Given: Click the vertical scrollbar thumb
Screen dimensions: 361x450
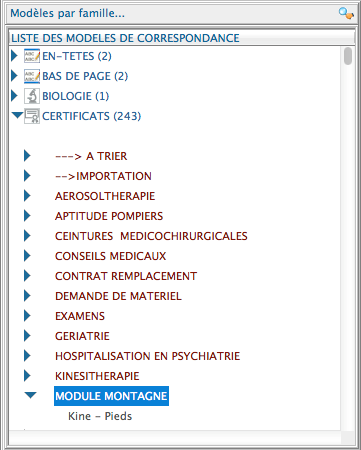Looking at the screenshot, I should tap(348, 56).
